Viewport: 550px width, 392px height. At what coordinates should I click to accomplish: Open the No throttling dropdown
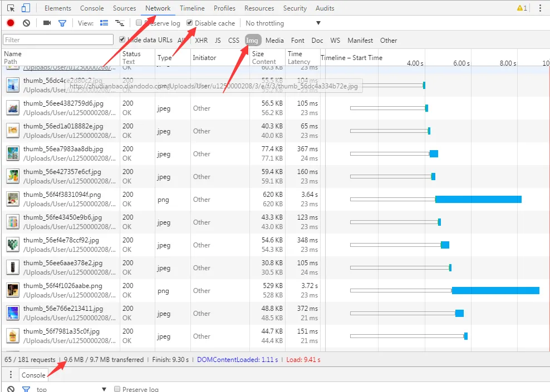point(283,23)
